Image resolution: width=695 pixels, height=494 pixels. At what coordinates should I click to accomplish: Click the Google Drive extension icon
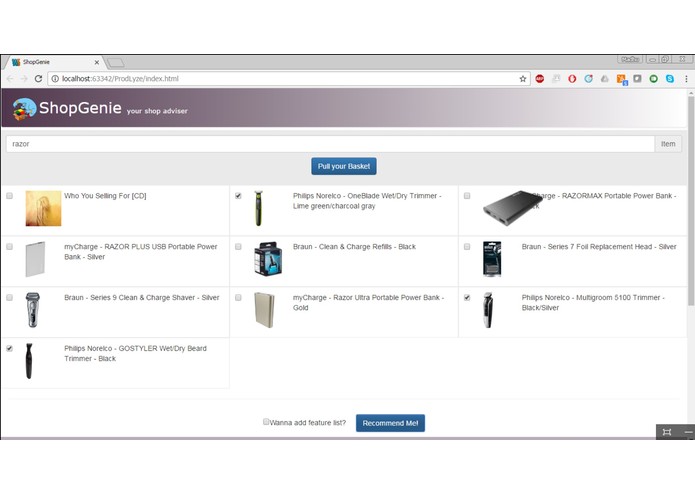click(605, 79)
